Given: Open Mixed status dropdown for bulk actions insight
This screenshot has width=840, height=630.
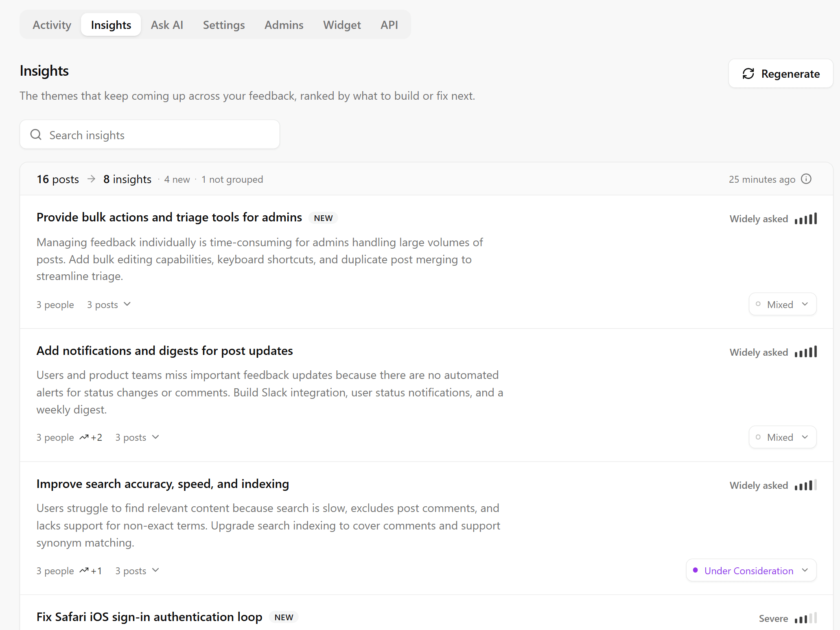Looking at the screenshot, I should pyautogui.click(x=782, y=304).
